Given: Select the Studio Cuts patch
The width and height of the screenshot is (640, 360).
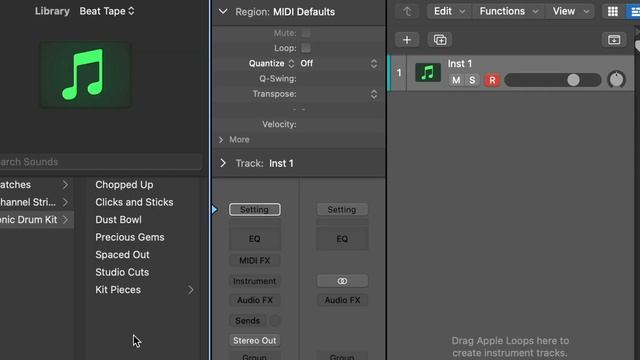Looking at the screenshot, I should [122, 272].
